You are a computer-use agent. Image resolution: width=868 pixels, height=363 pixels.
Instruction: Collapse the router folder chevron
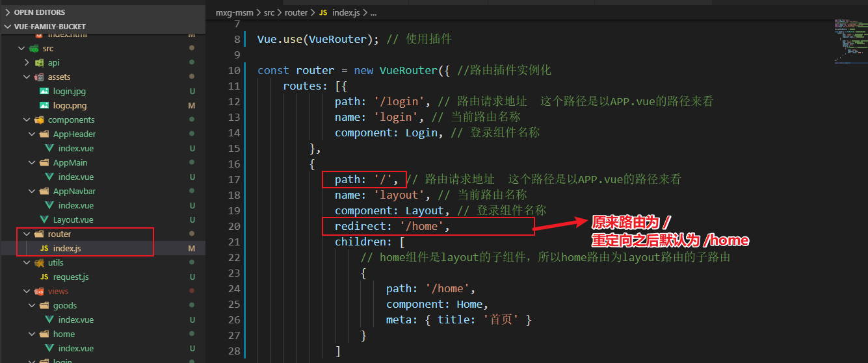pyautogui.click(x=27, y=234)
